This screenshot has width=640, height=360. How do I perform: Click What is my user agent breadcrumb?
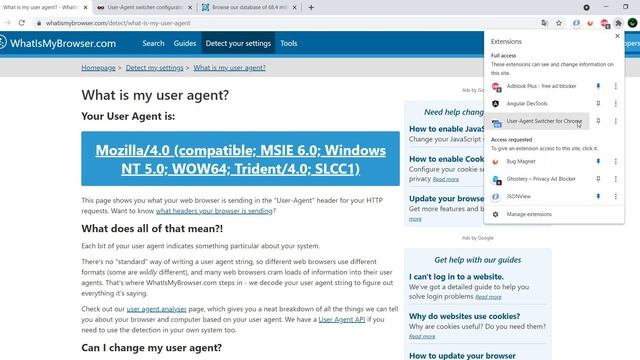(229, 68)
